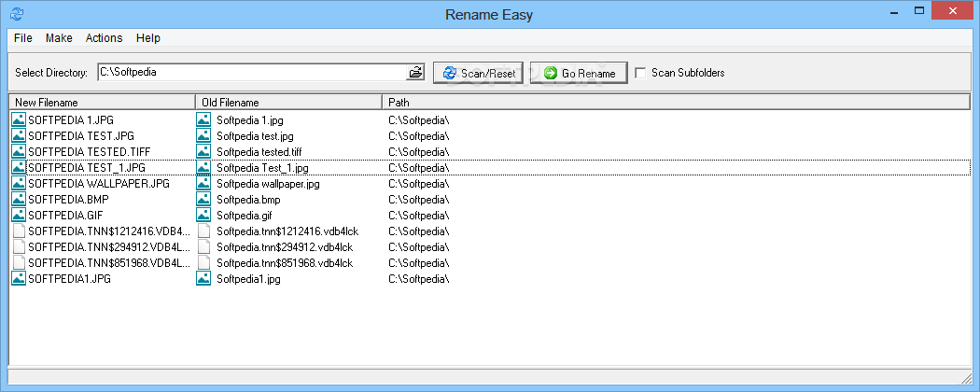Click path cell in the Softpedia.bmp row
Screen dimensions: 980x392
click(x=419, y=200)
